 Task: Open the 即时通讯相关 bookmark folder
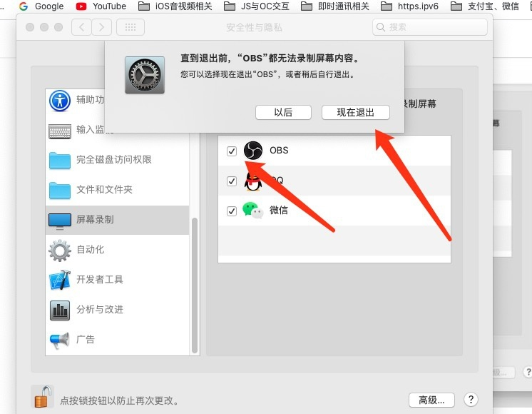coord(335,6)
